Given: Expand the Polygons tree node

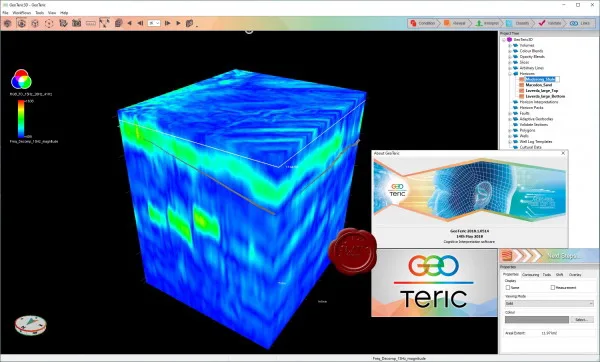Looking at the screenshot, I should point(510,130).
